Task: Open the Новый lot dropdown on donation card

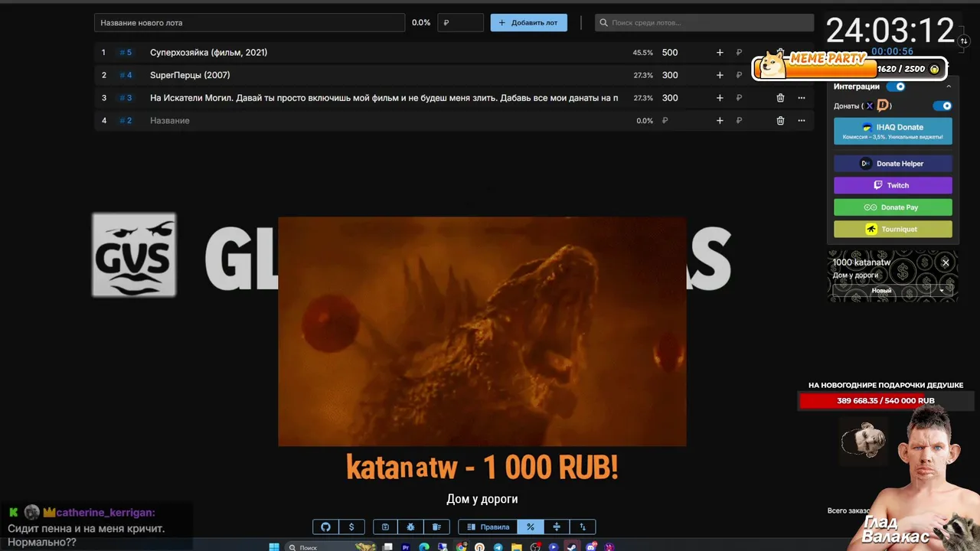Action: pyautogui.click(x=942, y=291)
